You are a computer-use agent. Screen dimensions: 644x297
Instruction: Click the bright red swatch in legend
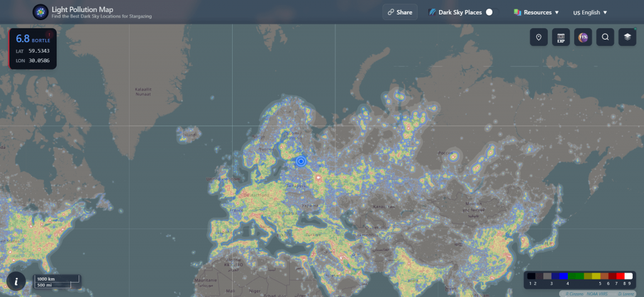coord(621,276)
